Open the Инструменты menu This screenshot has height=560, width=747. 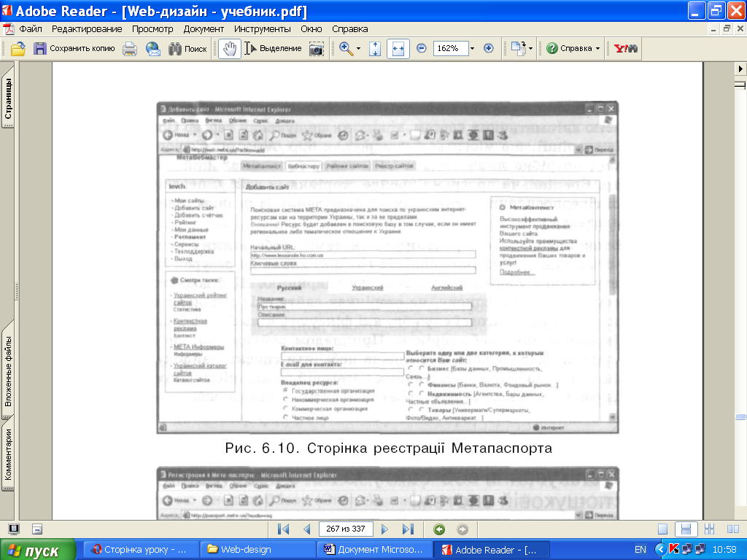(262, 29)
